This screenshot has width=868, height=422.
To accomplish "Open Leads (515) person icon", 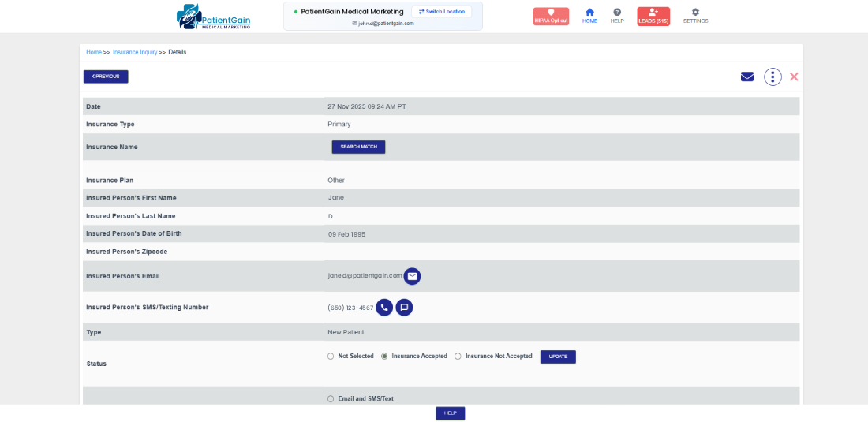I will 653,16.
